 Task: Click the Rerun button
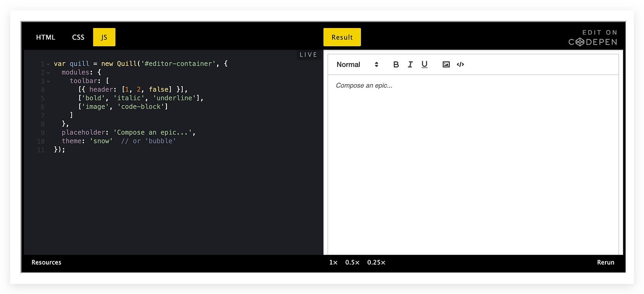pos(605,262)
